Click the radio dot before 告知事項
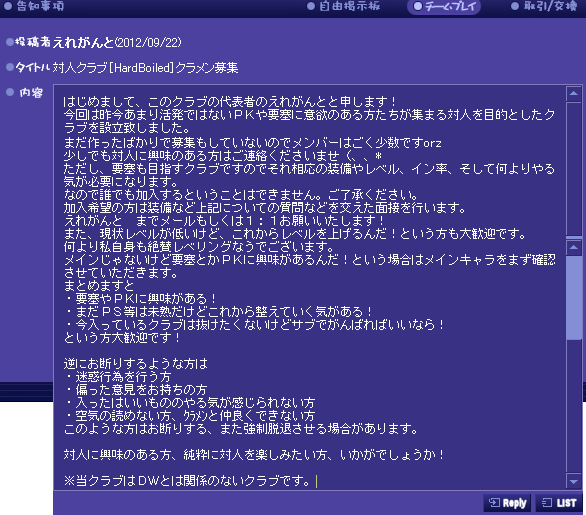This screenshot has width=586, height=515. pos(8,6)
